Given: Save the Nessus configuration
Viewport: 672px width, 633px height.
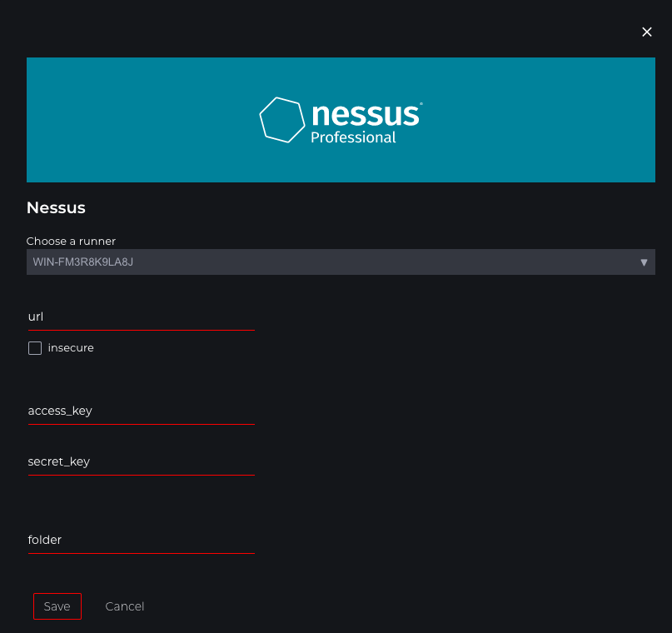Looking at the screenshot, I should [57, 606].
